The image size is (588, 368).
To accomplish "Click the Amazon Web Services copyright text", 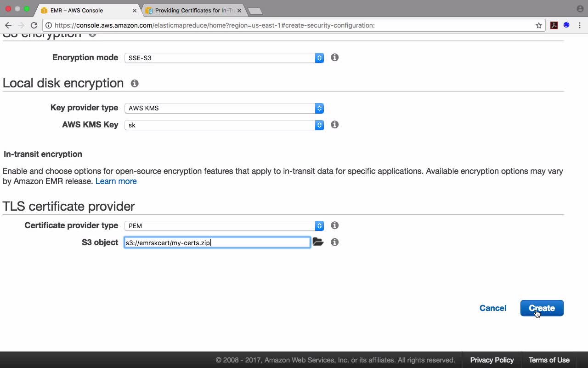I will point(335,360).
